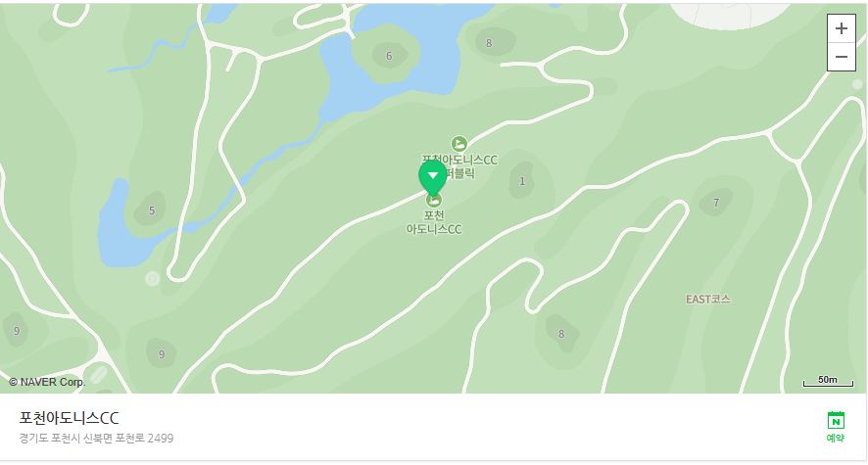Click the hole 1 green marker
Image resolution: width=868 pixels, height=465 pixels.
point(522,181)
